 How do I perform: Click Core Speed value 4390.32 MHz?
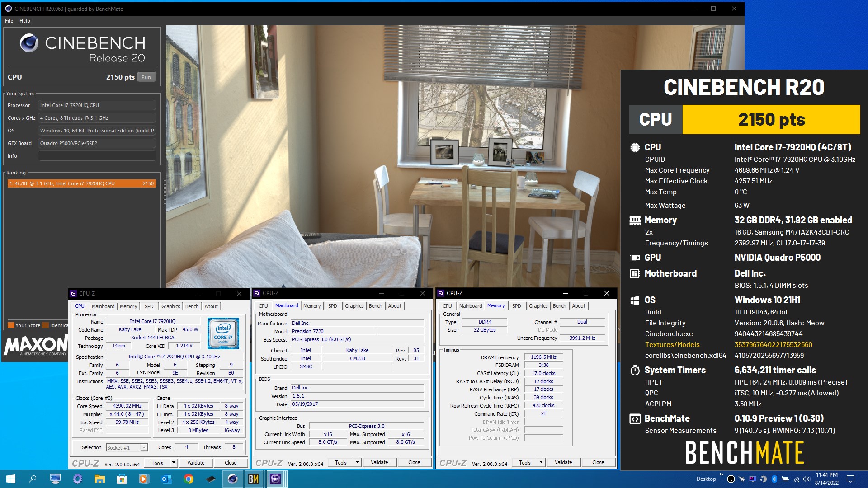tap(127, 406)
